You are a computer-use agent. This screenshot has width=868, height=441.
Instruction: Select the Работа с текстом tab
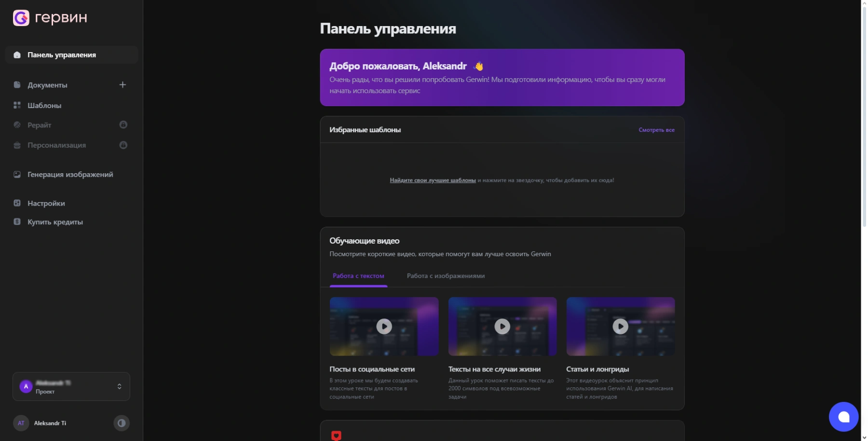358,276
